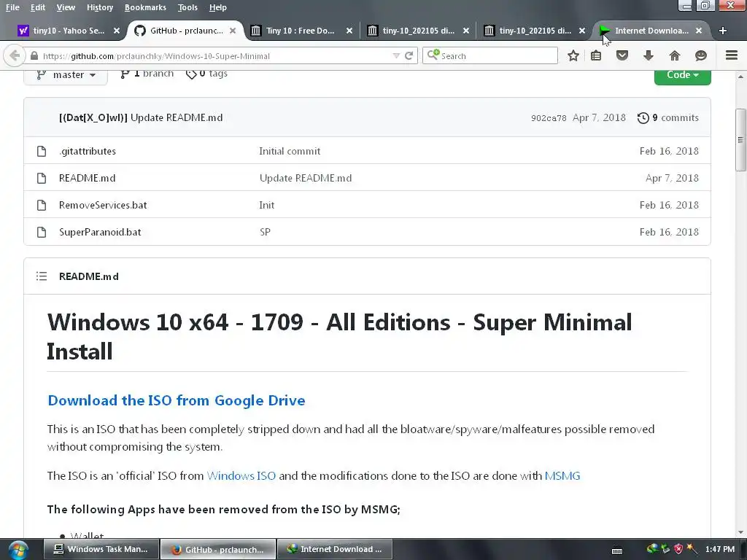Switch to Internet Download taskbar button
Viewport: 747px width, 560px height.
[334, 549]
